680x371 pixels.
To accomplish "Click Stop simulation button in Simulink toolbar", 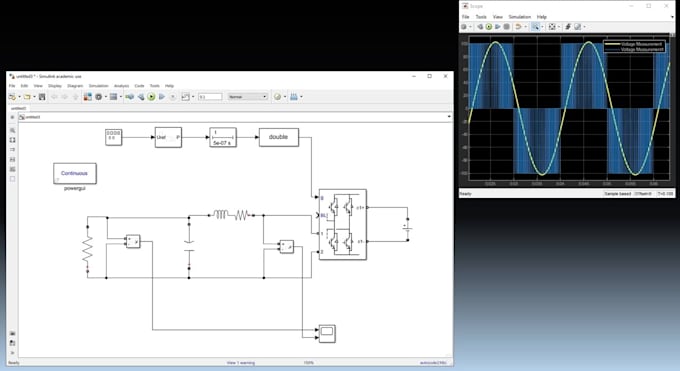I will point(173,97).
